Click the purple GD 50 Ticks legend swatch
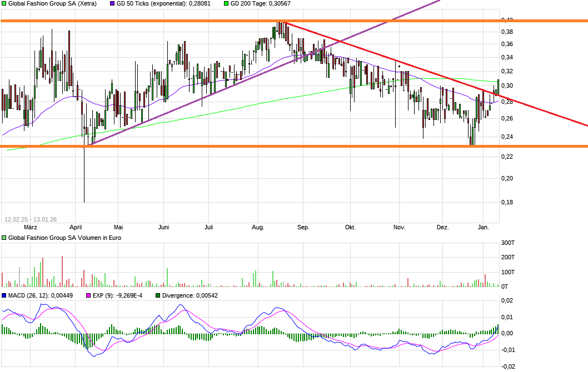Screen dimensions: 588x372 coord(112,3)
